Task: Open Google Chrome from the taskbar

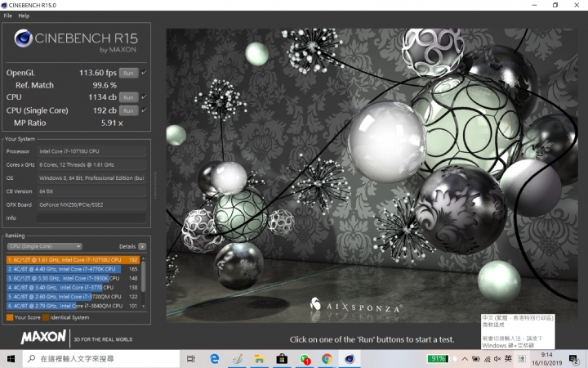Action: [x=327, y=359]
